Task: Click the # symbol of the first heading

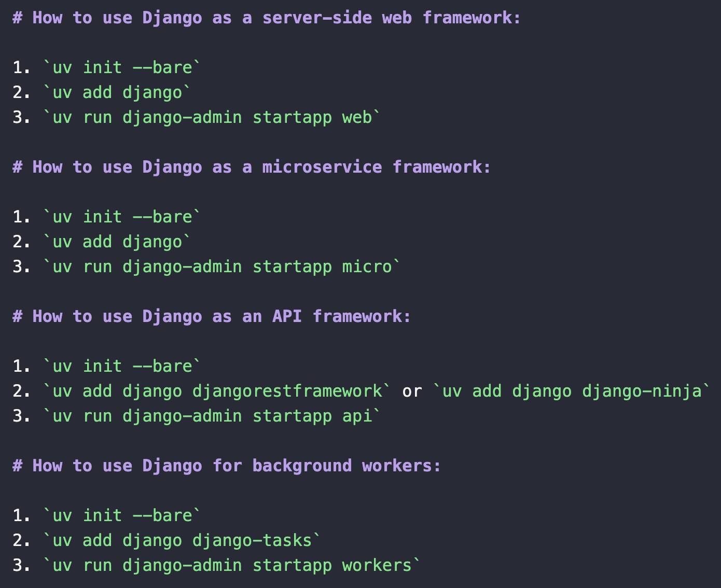Action: pyautogui.click(x=18, y=18)
